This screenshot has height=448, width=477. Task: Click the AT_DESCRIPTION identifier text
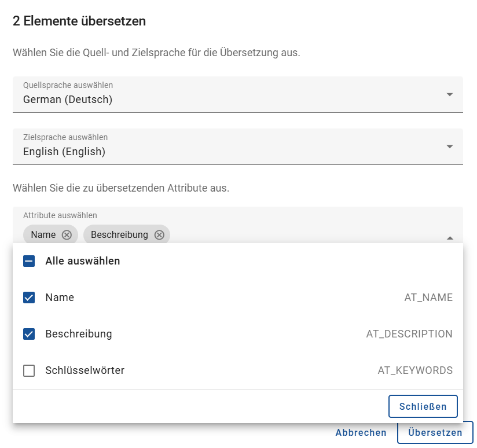[409, 334]
